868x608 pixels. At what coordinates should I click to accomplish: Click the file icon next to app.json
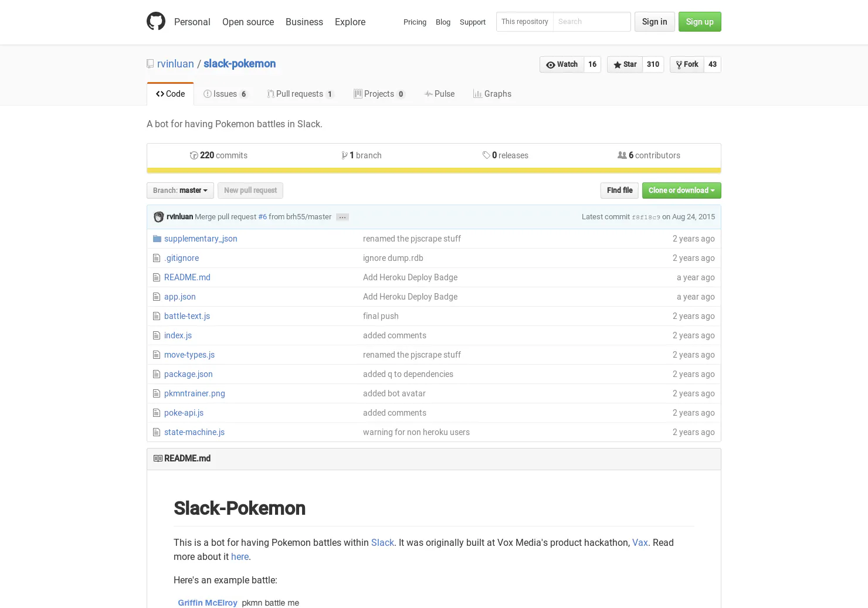(157, 297)
